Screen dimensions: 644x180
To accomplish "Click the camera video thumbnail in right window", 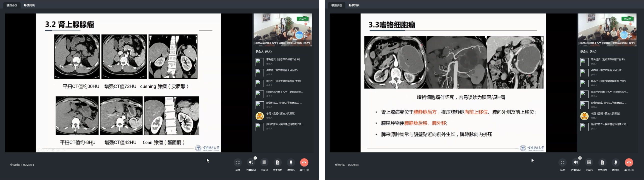I will pyautogui.click(x=607, y=30).
